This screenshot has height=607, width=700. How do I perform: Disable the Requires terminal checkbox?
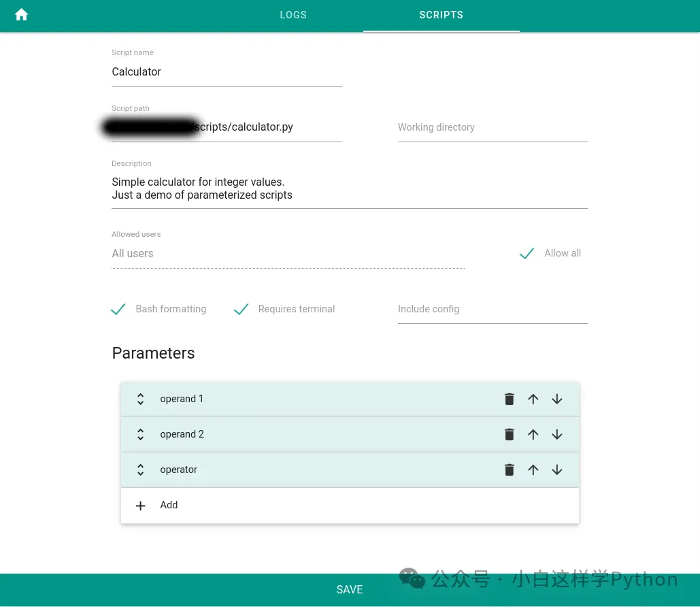[241, 310]
